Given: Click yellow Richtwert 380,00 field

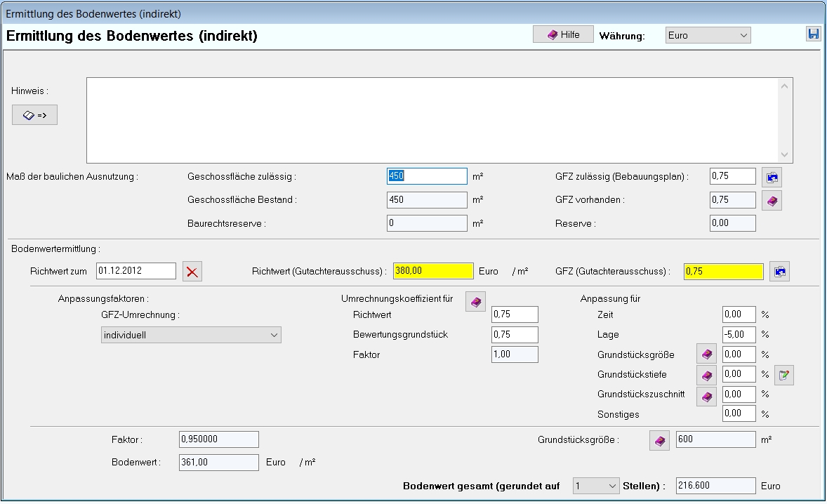Looking at the screenshot, I should (433, 271).
